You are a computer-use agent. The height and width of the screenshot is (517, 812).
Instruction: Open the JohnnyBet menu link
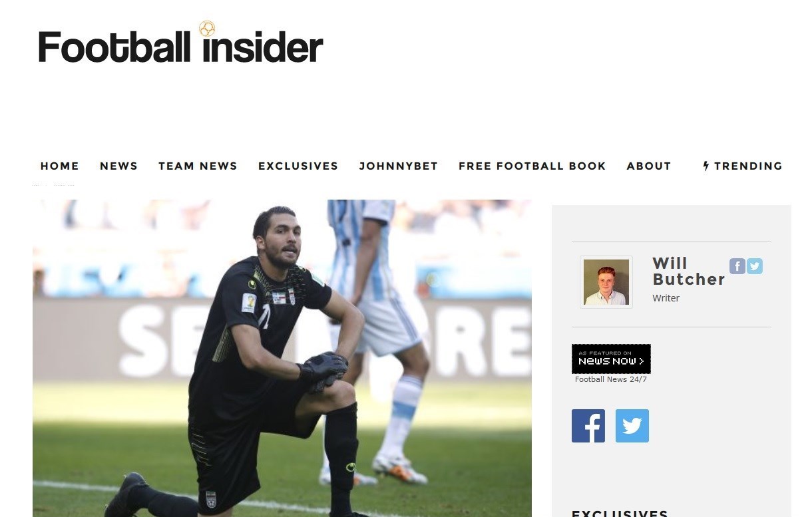click(x=399, y=166)
